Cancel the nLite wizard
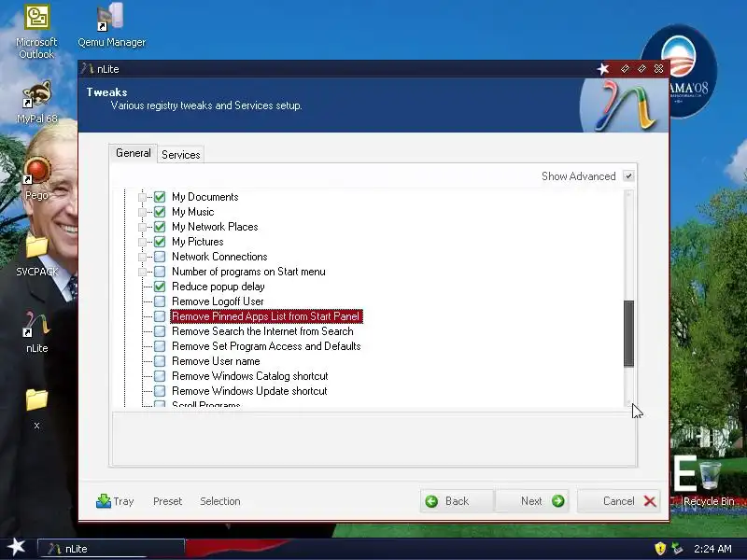This screenshot has width=747, height=560. pos(619,501)
